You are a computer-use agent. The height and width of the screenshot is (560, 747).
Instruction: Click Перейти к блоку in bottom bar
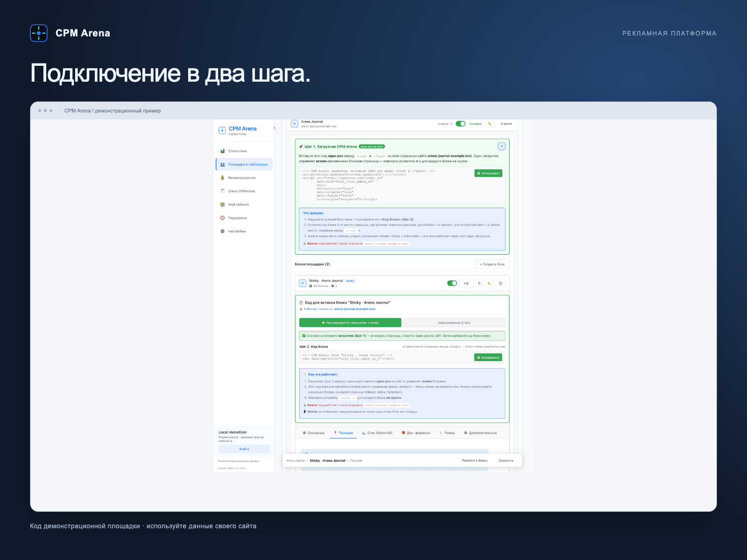475,461
